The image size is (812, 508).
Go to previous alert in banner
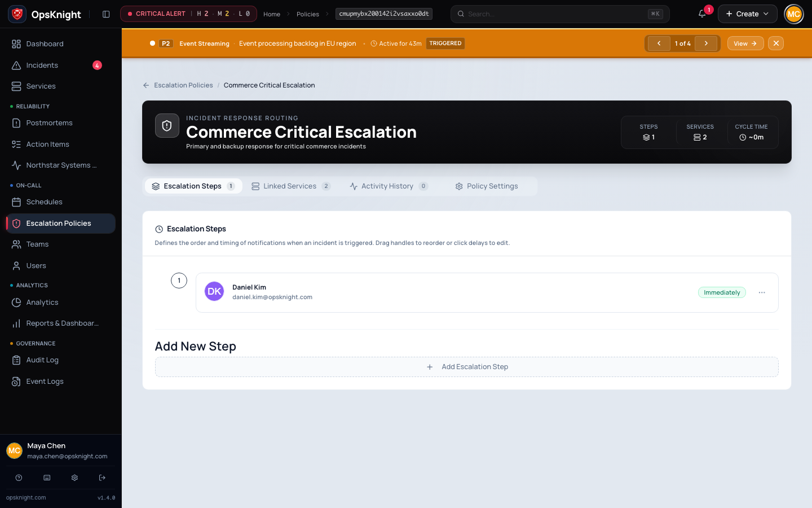coord(659,43)
